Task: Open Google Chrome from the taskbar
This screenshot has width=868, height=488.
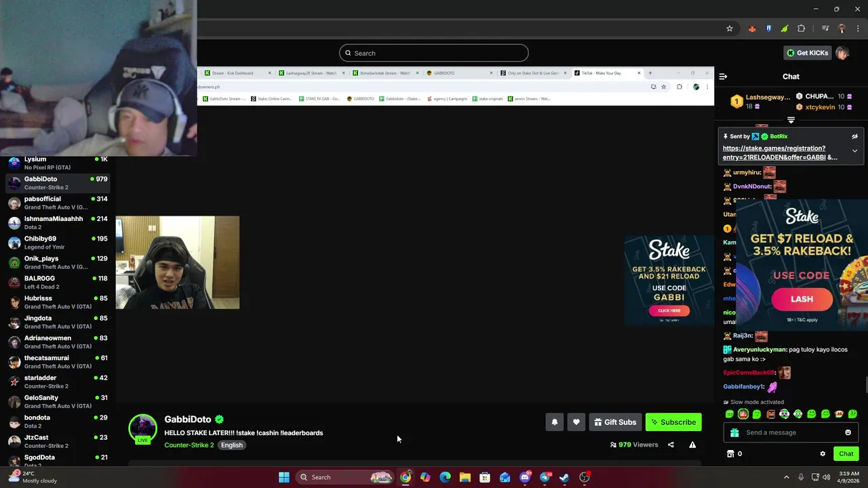Action: (x=405, y=477)
